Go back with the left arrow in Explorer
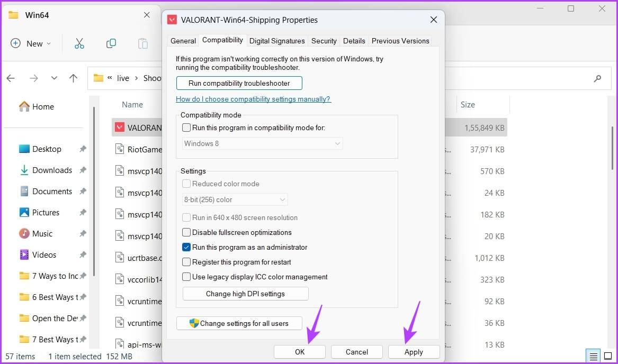618x364 pixels. [x=11, y=78]
